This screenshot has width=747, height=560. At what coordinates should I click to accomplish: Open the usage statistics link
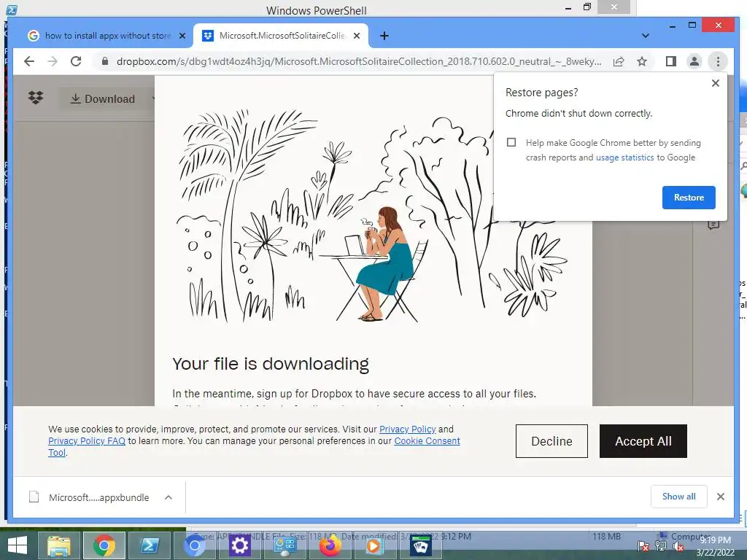(624, 157)
